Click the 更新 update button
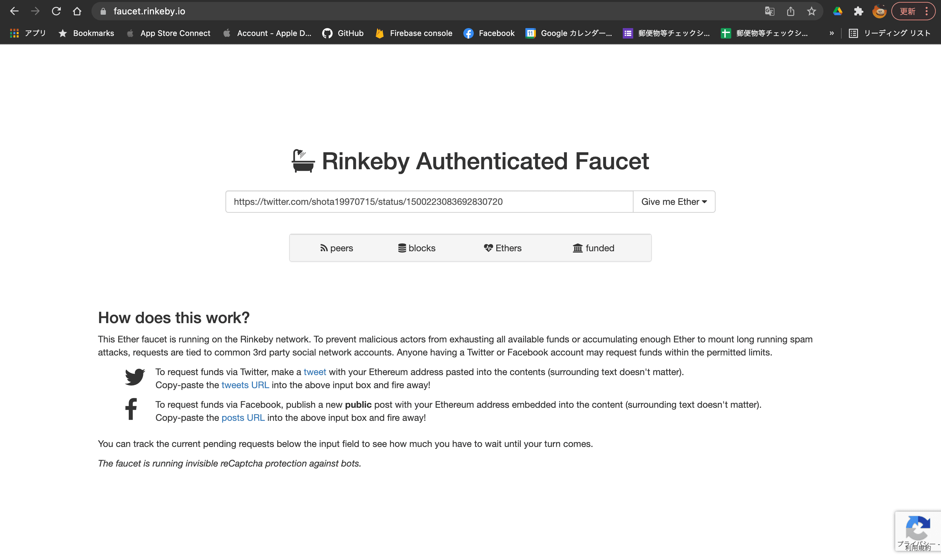The height and width of the screenshot is (560, 941). point(907,11)
